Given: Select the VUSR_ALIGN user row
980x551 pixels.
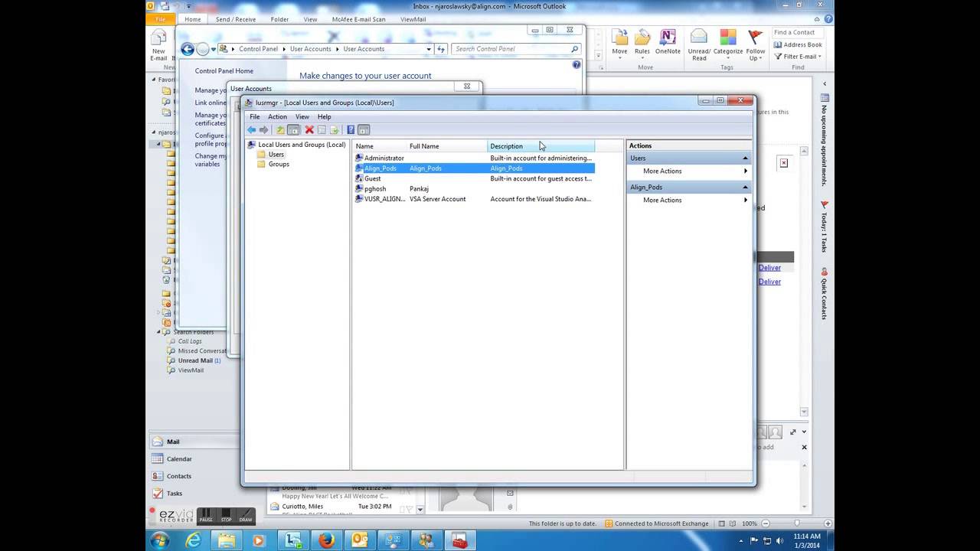Looking at the screenshot, I should point(474,199).
